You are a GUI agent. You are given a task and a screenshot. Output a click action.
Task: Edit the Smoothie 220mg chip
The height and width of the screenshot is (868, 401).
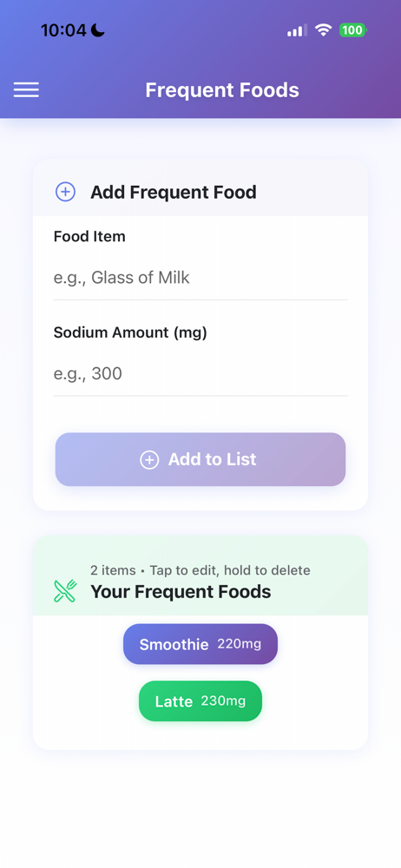200,644
